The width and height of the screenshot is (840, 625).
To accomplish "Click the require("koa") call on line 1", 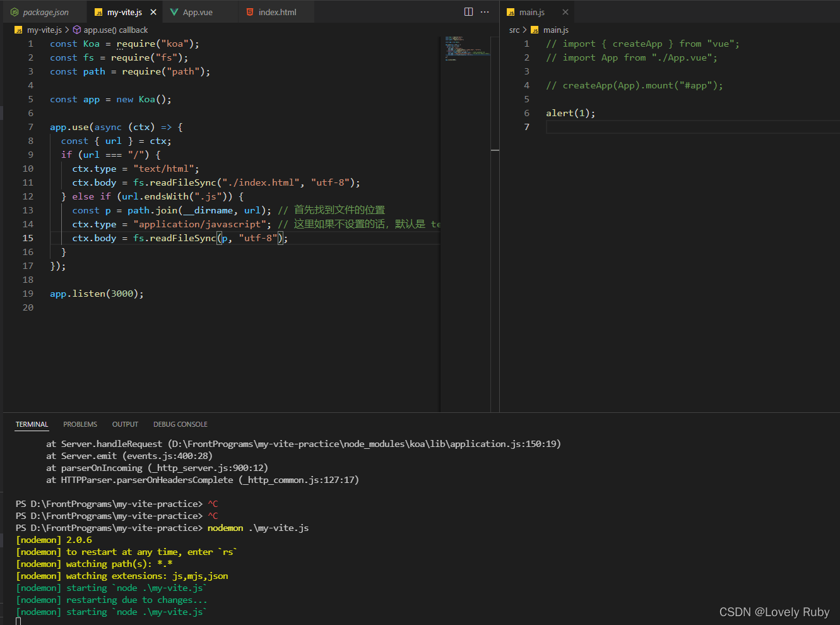I will point(155,44).
